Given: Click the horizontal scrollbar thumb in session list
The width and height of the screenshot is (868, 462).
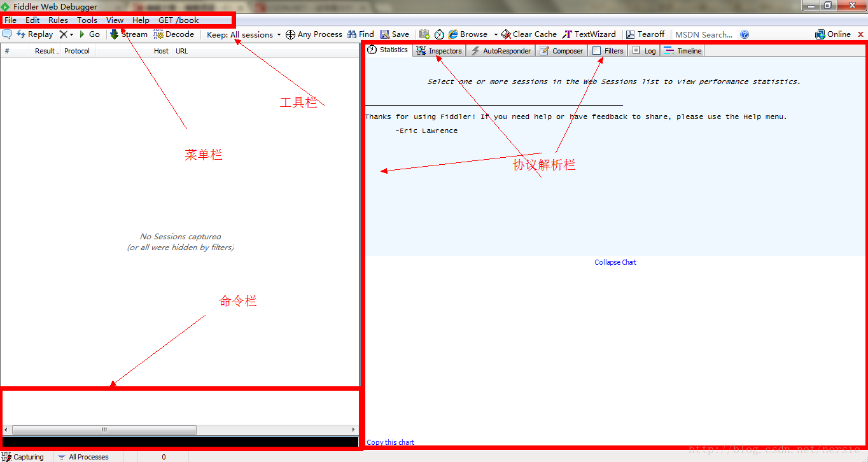Looking at the screenshot, I should click(x=104, y=430).
